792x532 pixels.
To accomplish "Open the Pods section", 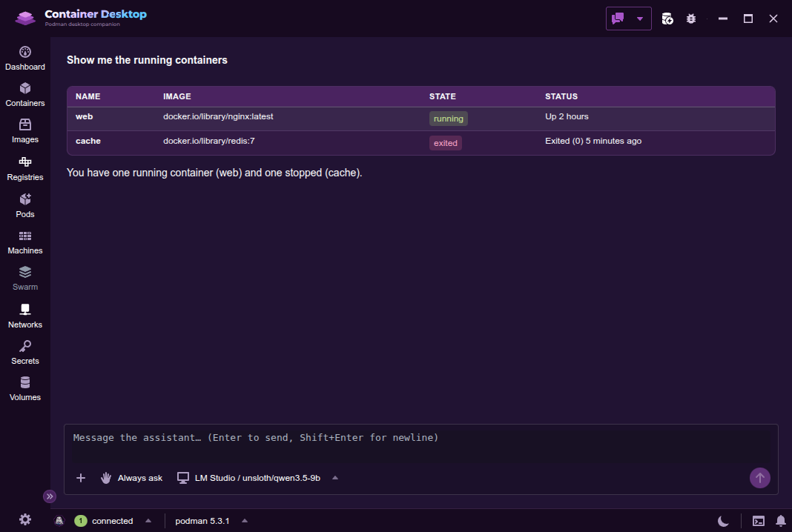I will tap(24, 206).
